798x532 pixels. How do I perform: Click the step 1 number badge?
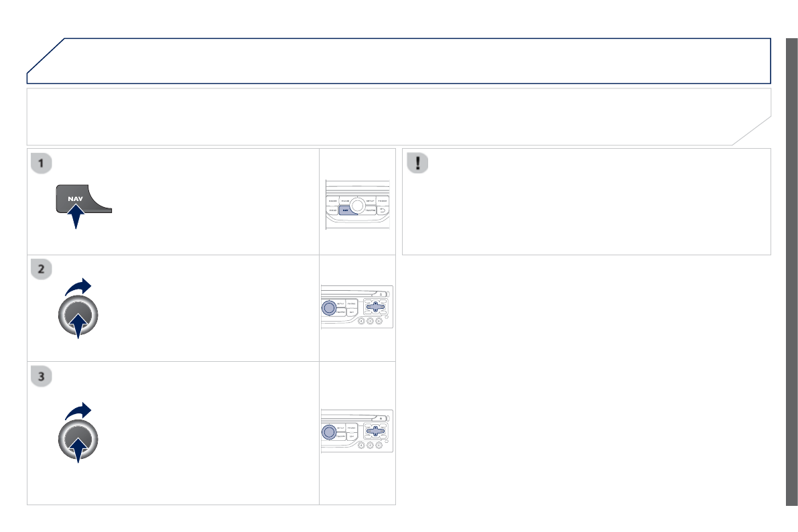coord(42,163)
